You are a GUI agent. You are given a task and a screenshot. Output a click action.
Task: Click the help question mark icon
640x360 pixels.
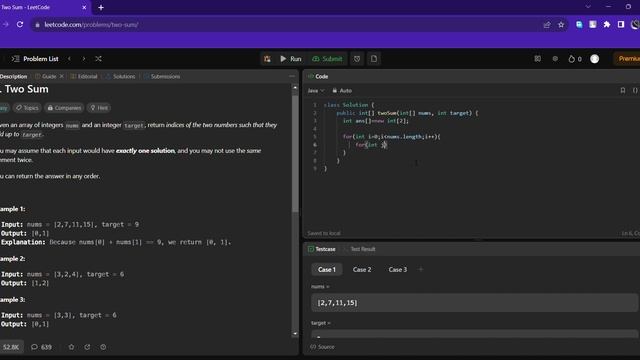pyautogui.click(x=103, y=347)
